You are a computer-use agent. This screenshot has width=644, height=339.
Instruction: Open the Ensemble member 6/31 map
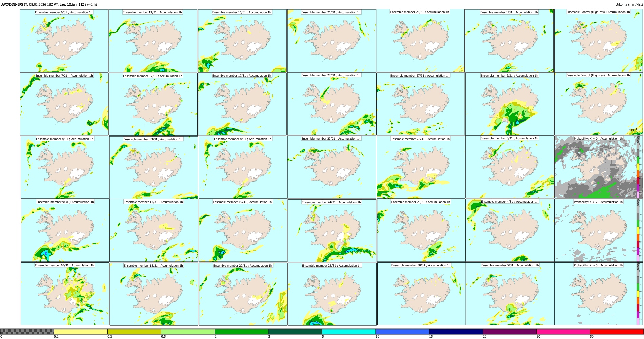click(64, 41)
